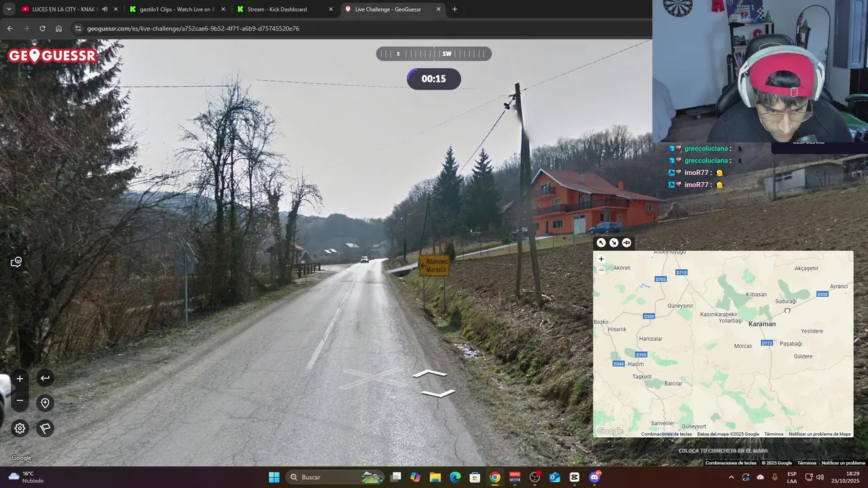Shrink the guess map with the down-right arrow

(614, 243)
